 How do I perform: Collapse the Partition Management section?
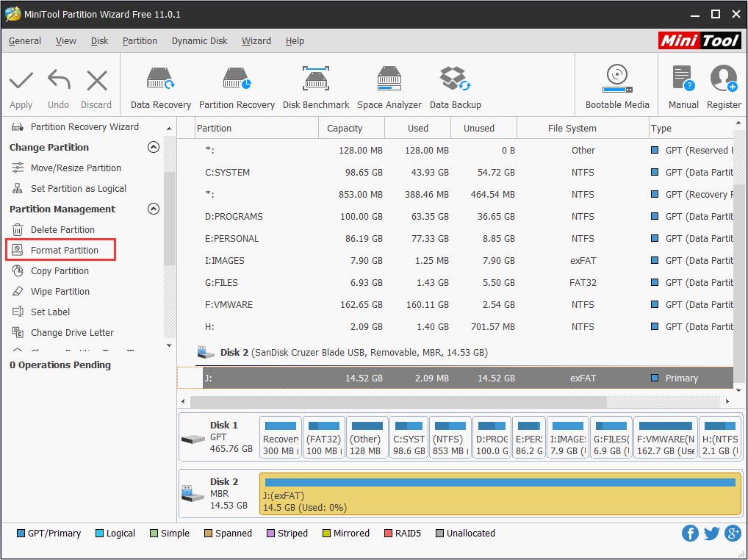(x=153, y=209)
